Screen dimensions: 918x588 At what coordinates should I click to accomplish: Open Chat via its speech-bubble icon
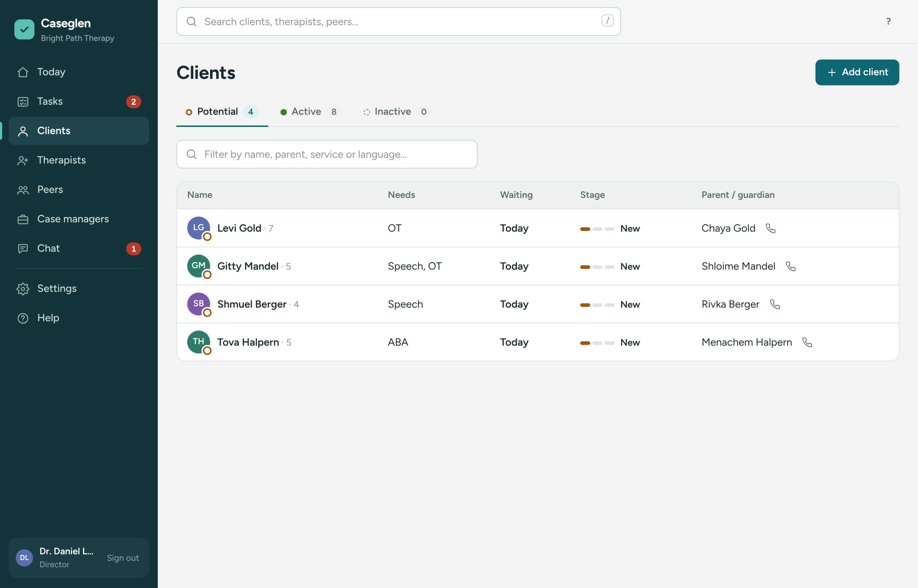coord(23,248)
